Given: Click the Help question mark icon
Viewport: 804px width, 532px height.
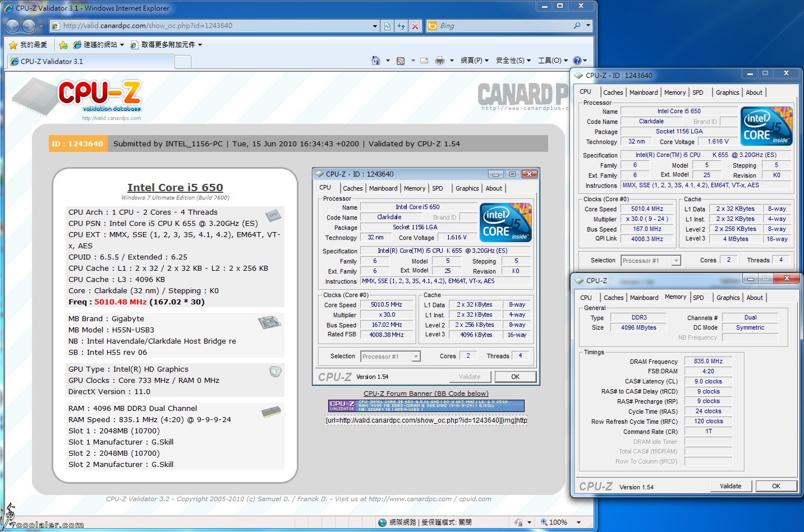Looking at the screenshot, I should point(577,61).
